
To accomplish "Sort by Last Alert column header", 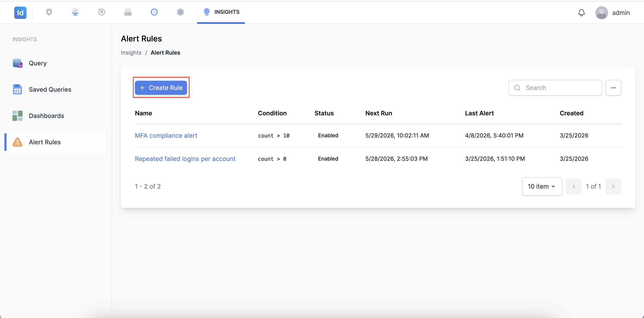I will tap(479, 113).
